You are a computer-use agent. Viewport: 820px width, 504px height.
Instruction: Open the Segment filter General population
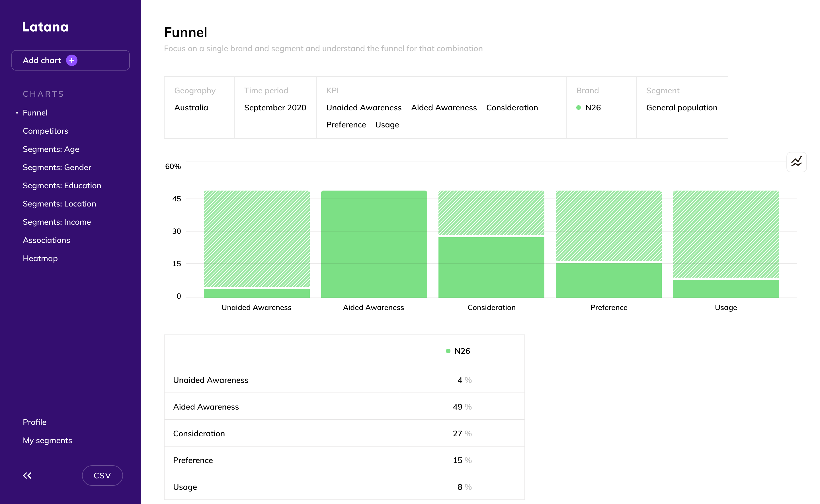point(681,108)
